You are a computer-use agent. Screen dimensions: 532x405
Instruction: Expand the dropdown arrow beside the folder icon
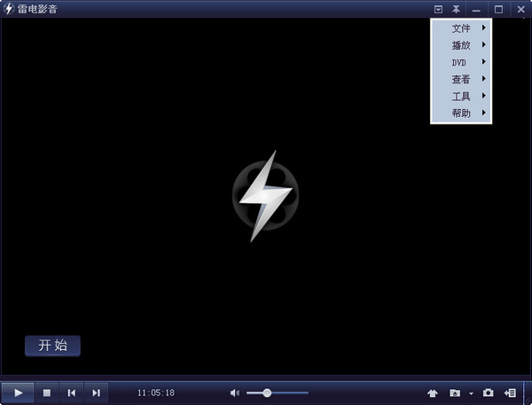[471, 393]
